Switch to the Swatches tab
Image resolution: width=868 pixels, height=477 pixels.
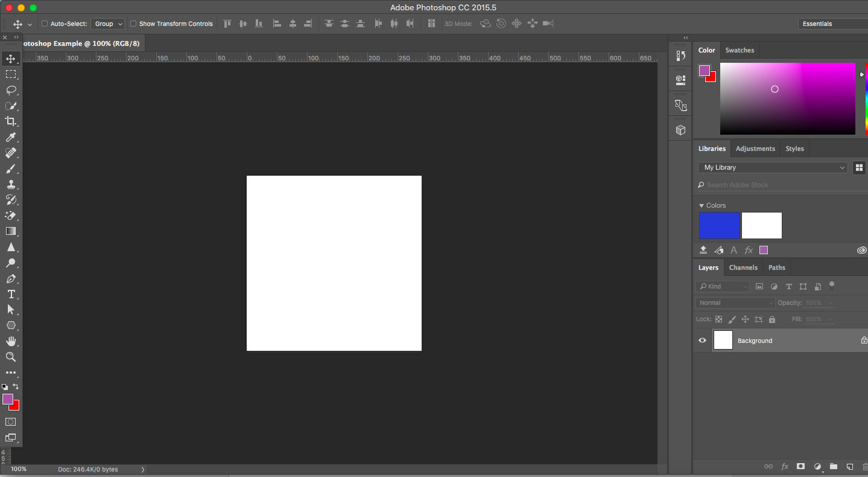coord(740,50)
